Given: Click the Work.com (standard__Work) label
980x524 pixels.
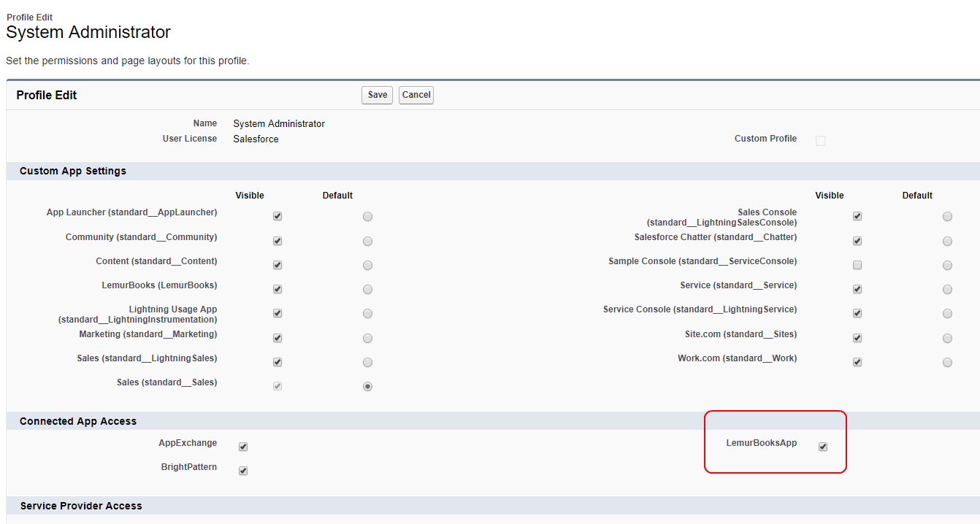Looking at the screenshot, I should (737, 358).
